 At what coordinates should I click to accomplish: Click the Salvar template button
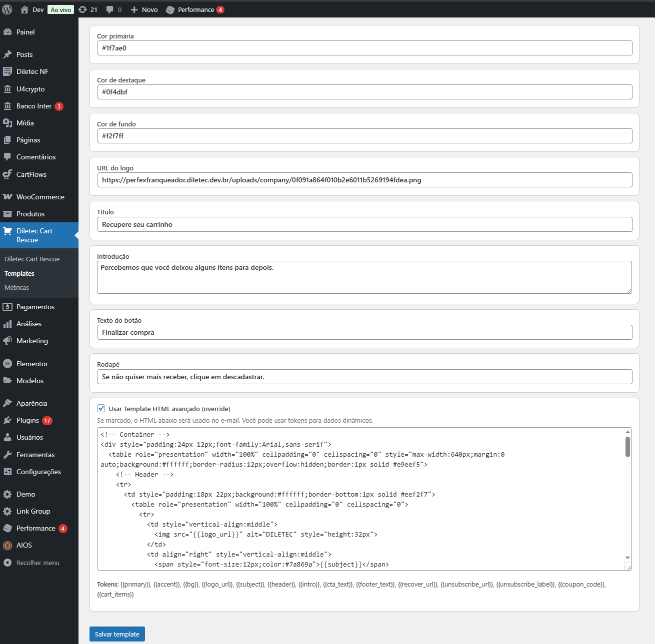point(117,634)
